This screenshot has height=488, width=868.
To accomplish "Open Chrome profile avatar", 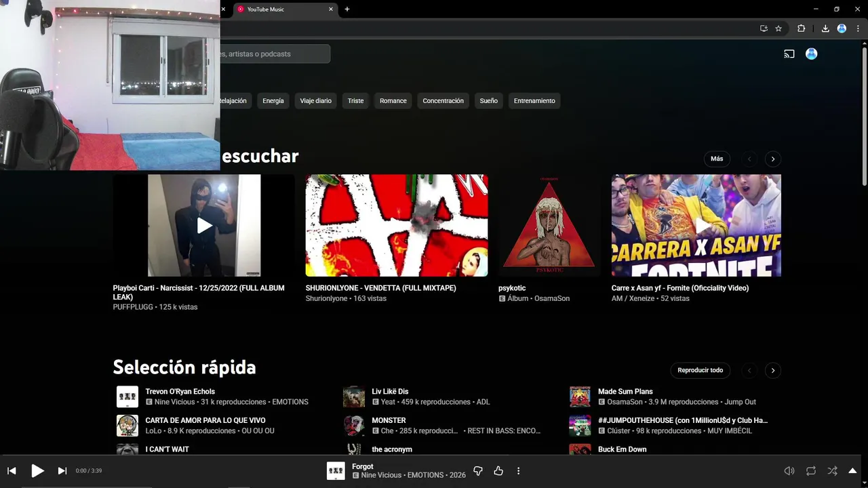I will tap(842, 28).
